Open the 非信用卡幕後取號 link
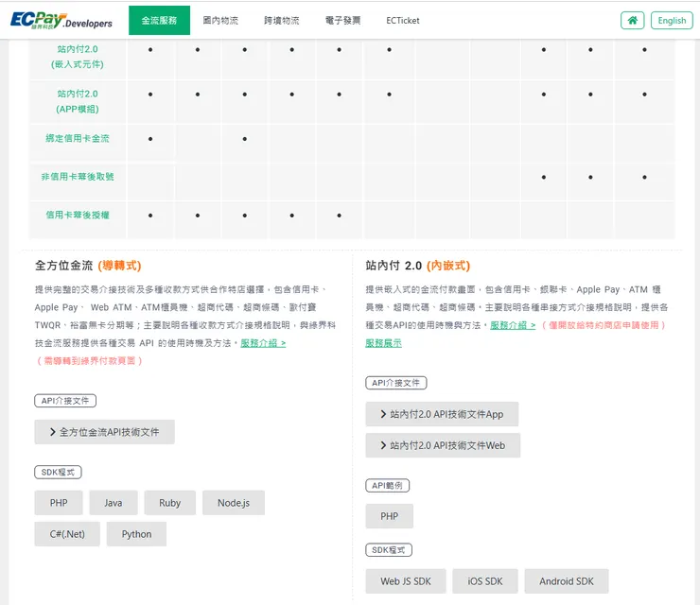The height and width of the screenshot is (605, 700). (x=78, y=177)
